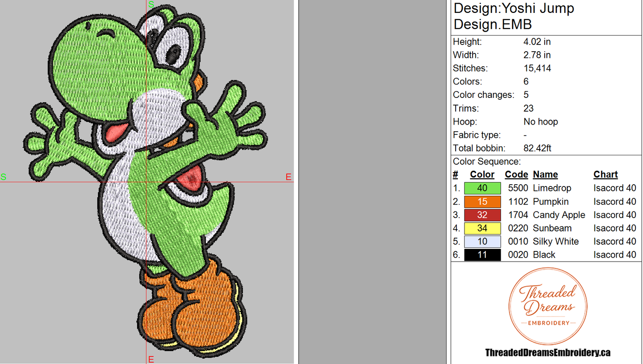The width and height of the screenshot is (643, 364).
Task: Click the Total bobbin value 82.42ft
Action: coord(537,149)
